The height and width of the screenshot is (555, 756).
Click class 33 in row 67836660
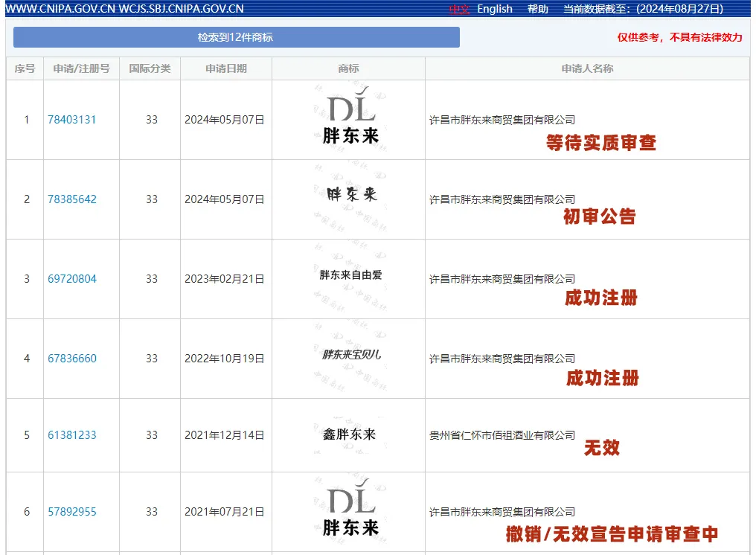pos(151,359)
